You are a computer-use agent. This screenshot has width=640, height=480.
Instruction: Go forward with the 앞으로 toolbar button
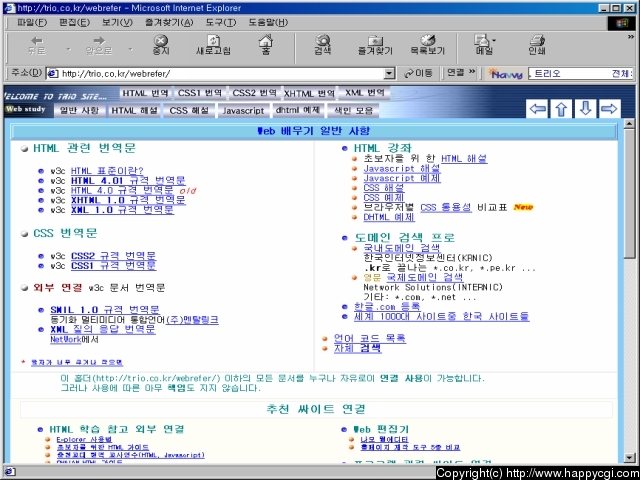pyautogui.click(x=99, y=45)
